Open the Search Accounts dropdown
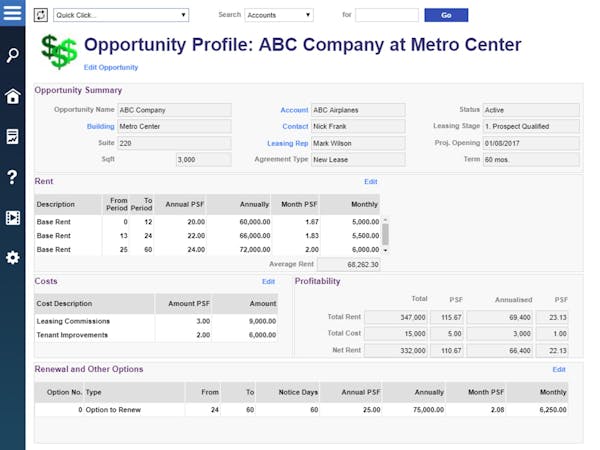The height and width of the screenshot is (450, 600). click(279, 15)
